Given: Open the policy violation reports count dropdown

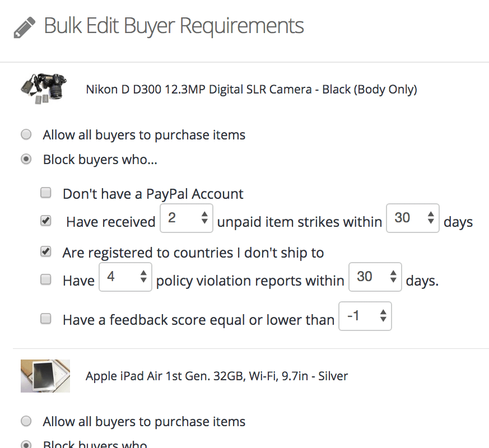Looking at the screenshot, I should click(125, 277).
